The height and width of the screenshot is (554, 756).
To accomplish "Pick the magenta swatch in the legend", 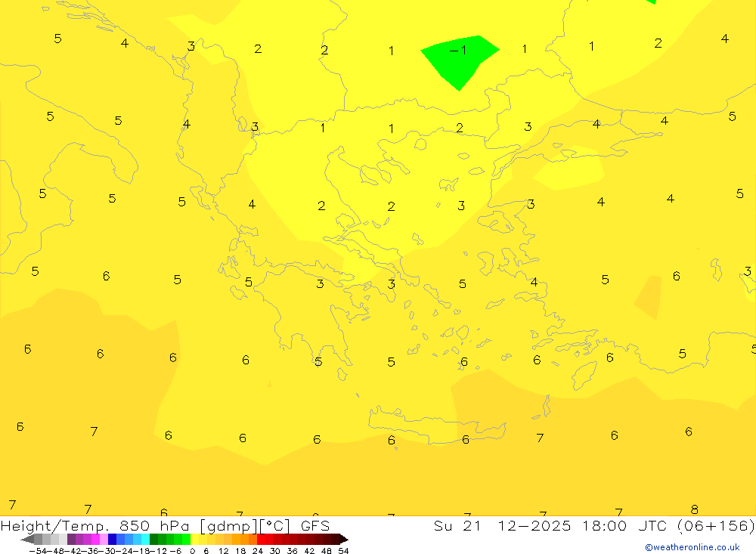I will 95,539.
